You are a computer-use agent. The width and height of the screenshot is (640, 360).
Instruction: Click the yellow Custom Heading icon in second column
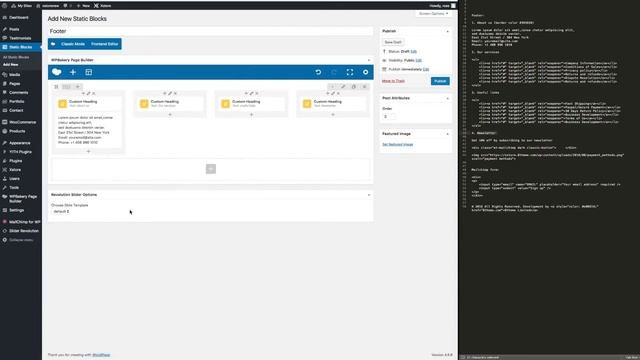pos(144,104)
